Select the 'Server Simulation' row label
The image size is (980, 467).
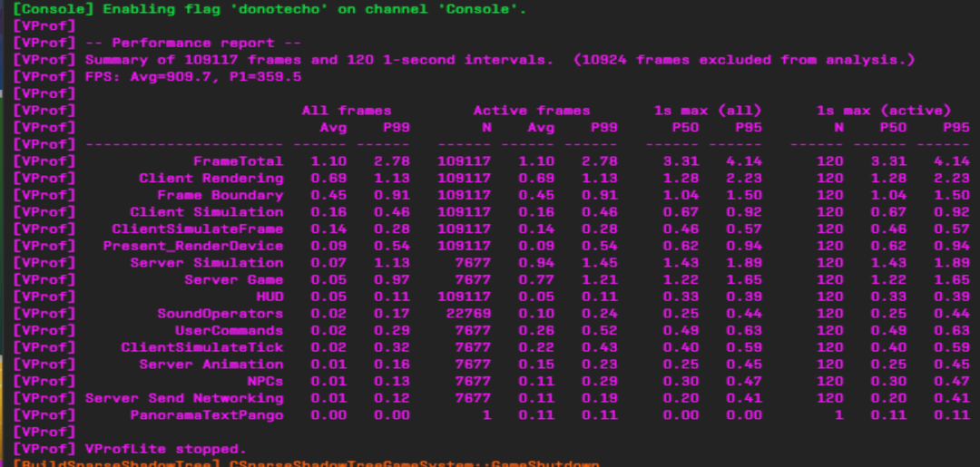point(207,262)
